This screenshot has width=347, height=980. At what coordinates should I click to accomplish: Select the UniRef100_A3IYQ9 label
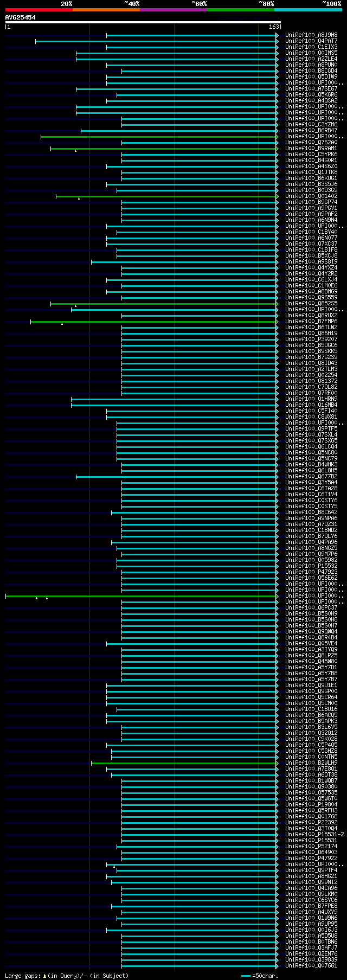(x=311, y=650)
